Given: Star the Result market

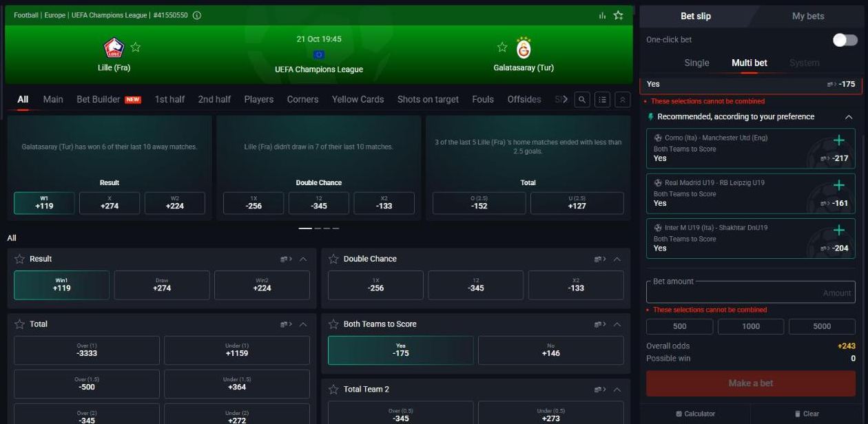Looking at the screenshot, I should [19, 259].
